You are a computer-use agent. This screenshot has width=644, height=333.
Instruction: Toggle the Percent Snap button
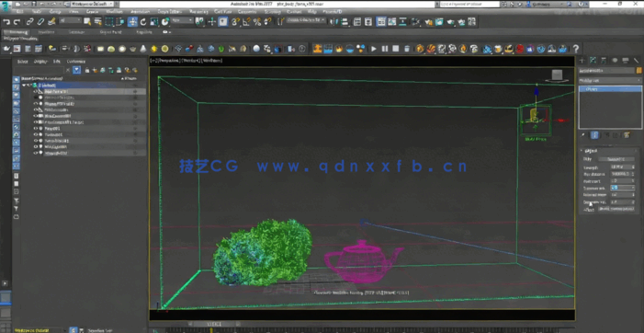tap(257, 22)
